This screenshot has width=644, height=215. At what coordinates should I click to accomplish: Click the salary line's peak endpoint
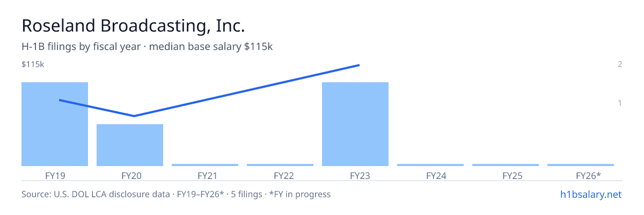[358, 65]
